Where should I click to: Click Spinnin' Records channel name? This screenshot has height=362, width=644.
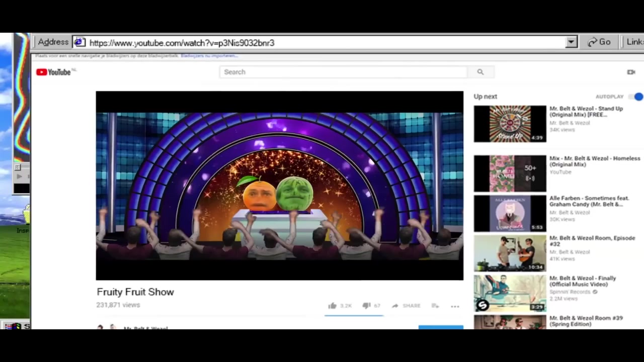click(x=570, y=292)
